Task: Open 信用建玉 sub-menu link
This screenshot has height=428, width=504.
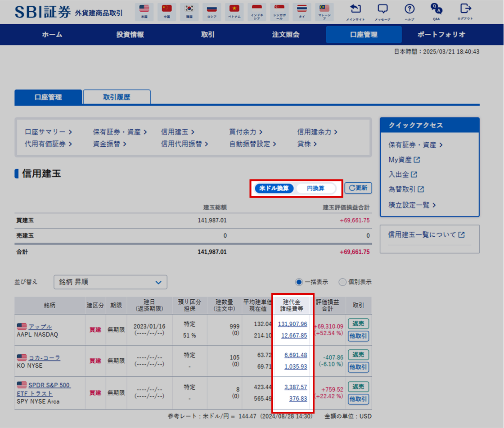Action: pos(177,132)
